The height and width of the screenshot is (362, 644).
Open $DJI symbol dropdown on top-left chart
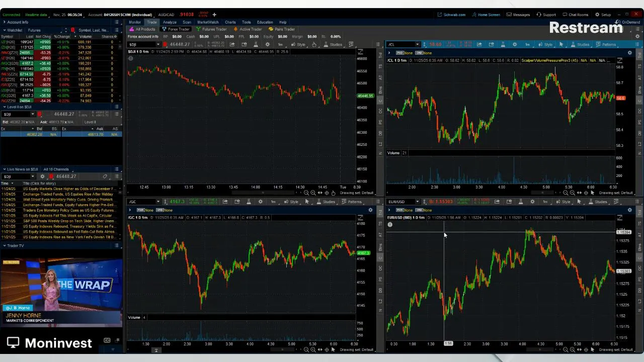pos(157,44)
